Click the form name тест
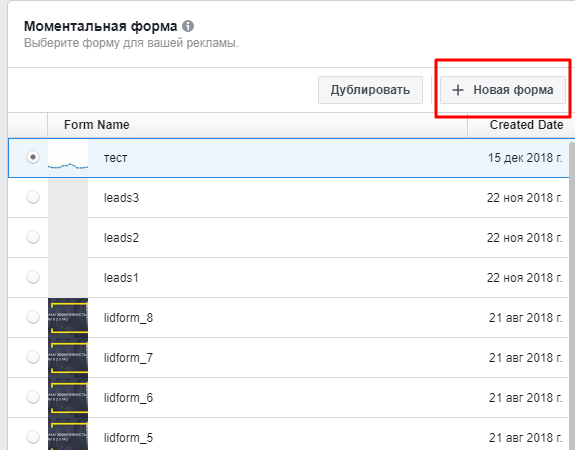Screen dimensions: 575x450 click(x=116, y=158)
